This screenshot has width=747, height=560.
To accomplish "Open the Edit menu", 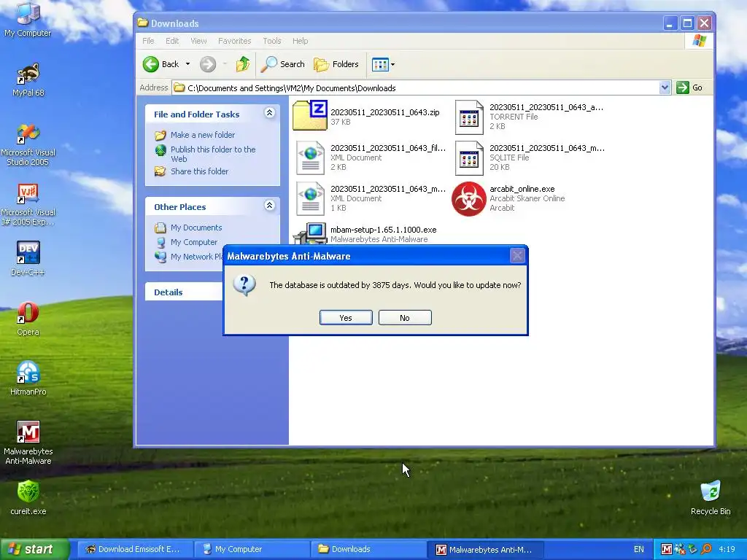I will [x=172, y=41].
